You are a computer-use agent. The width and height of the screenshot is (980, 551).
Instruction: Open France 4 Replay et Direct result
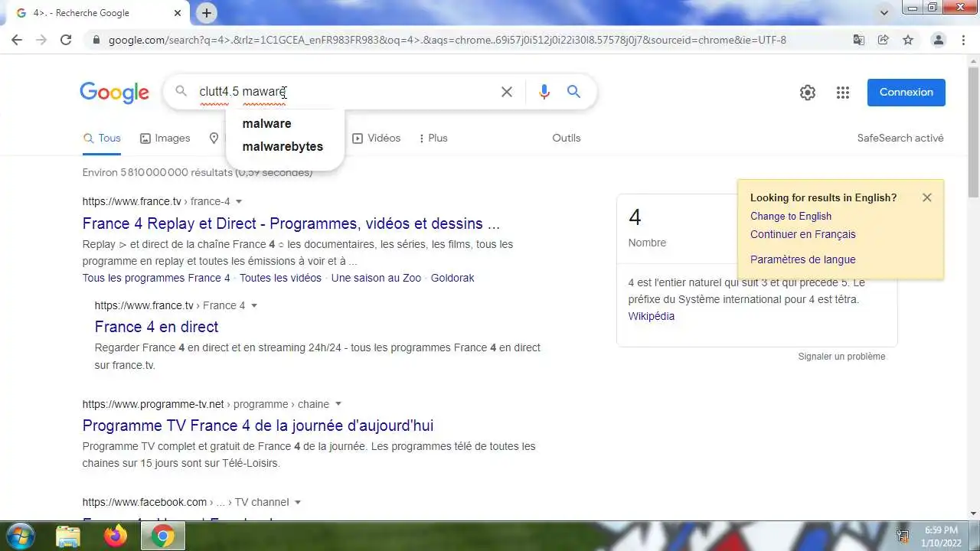coord(291,223)
